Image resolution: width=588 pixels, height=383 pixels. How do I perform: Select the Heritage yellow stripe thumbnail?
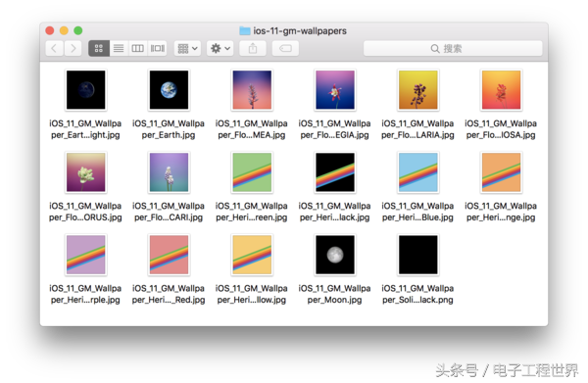pyautogui.click(x=252, y=255)
